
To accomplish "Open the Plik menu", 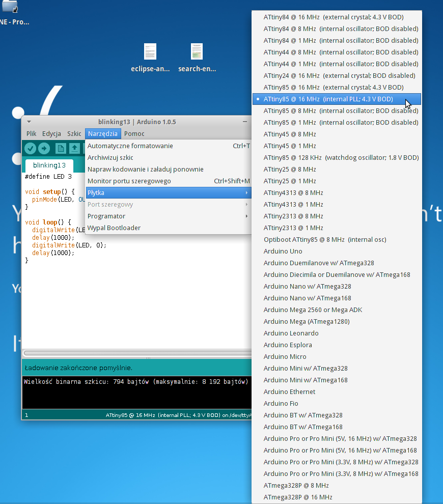I will 31,134.
